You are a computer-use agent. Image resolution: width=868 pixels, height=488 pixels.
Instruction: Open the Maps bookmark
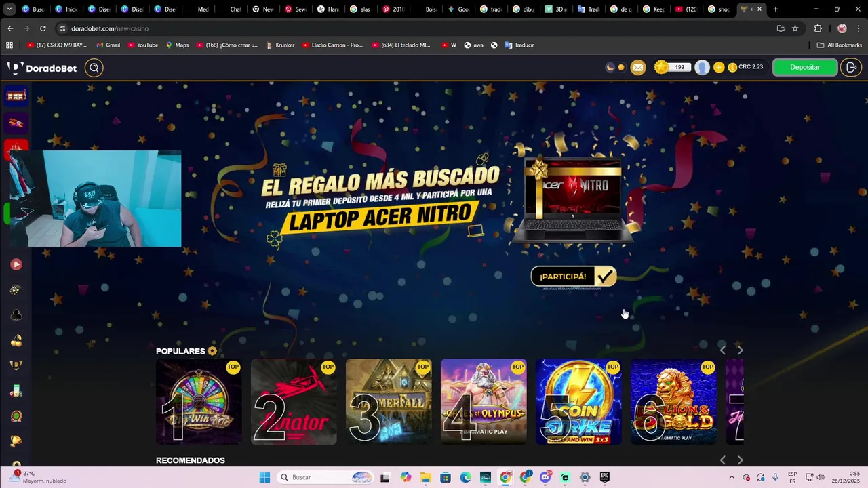point(177,45)
